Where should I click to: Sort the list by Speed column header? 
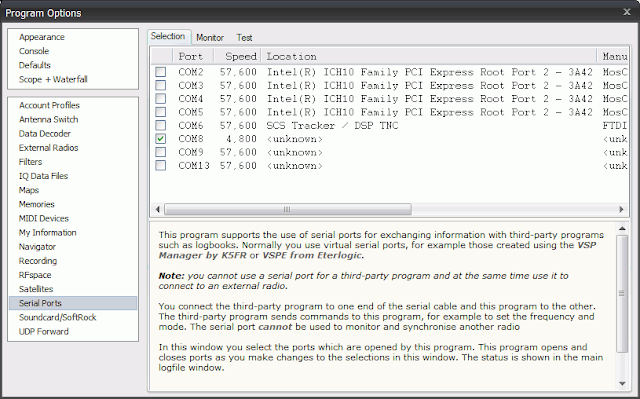click(x=238, y=56)
